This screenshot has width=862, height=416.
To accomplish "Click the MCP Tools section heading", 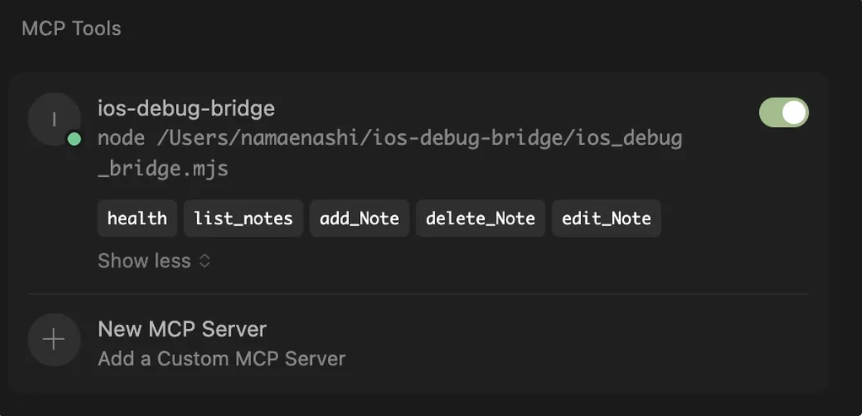I will point(71,29).
